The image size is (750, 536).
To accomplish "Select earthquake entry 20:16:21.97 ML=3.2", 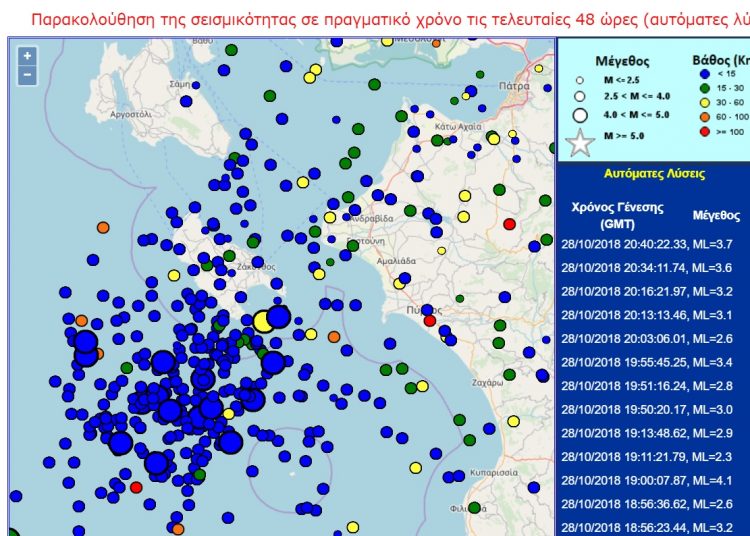I will [647, 291].
